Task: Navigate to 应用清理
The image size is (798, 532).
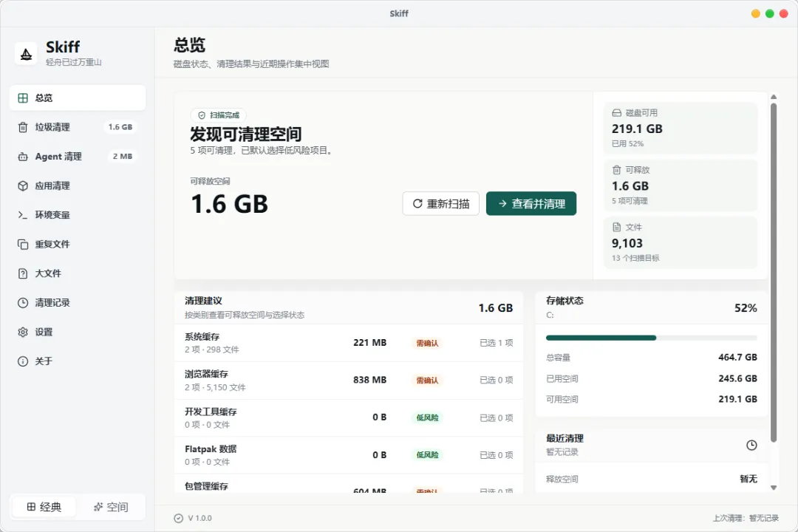Action: tap(78, 185)
